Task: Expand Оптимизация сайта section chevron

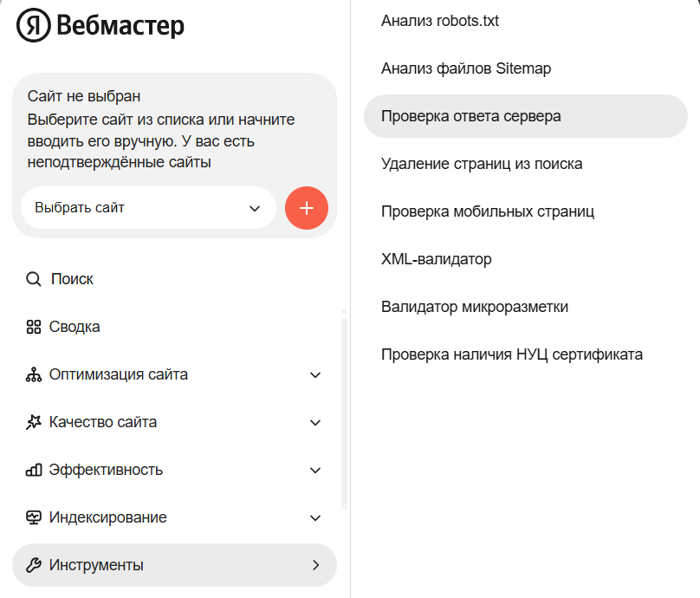Action: point(315,375)
